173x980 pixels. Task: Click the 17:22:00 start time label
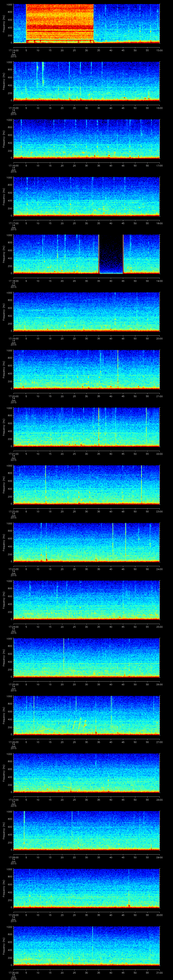click(13, 511)
